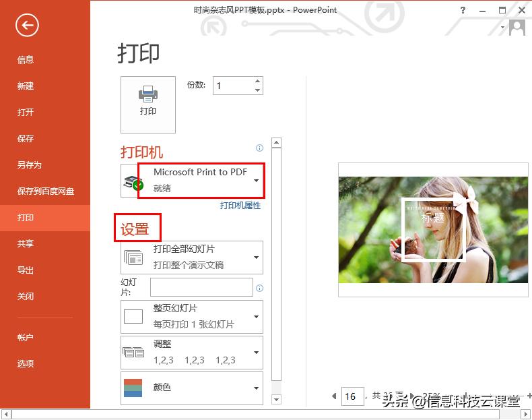Screen dimensions: 532x420
Task: Open the Microsoft Print to PDF dropdown
Action: click(x=192, y=181)
